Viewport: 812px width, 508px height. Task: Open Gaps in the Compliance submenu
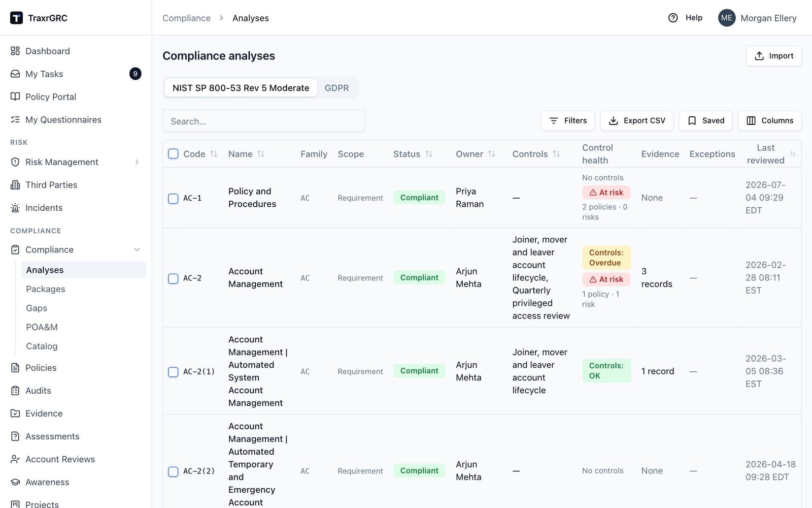84,308
